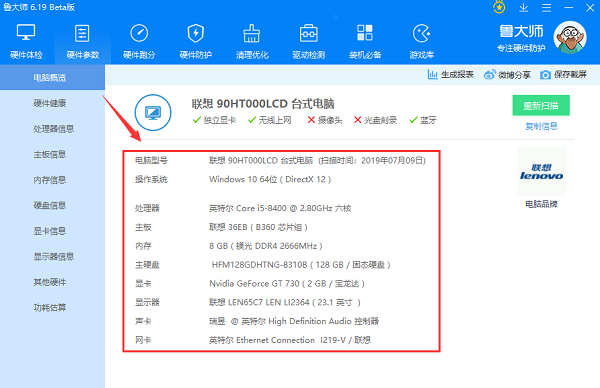The height and width of the screenshot is (388, 600).
Task: Click the 独立显卡 feature check item
Action: [x=214, y=120]
